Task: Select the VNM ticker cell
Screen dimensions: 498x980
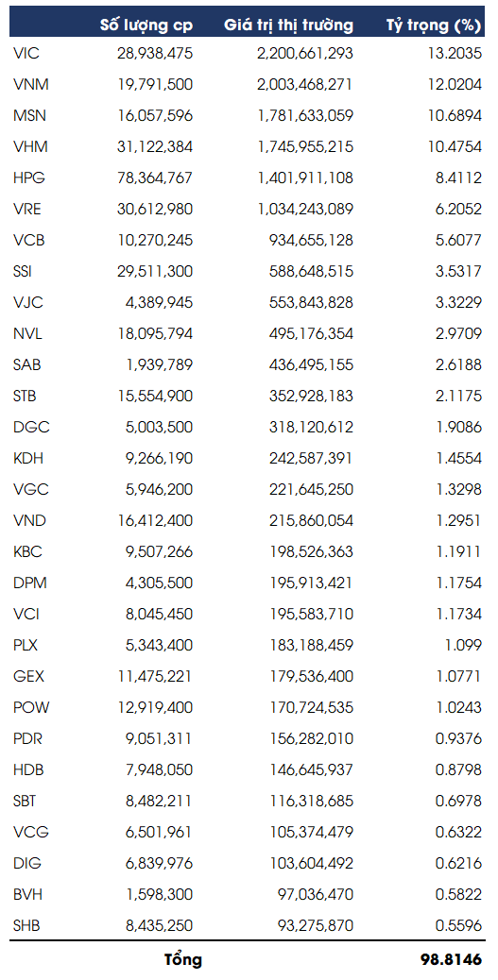Action: pyautogui.click(x=30, y=84)
